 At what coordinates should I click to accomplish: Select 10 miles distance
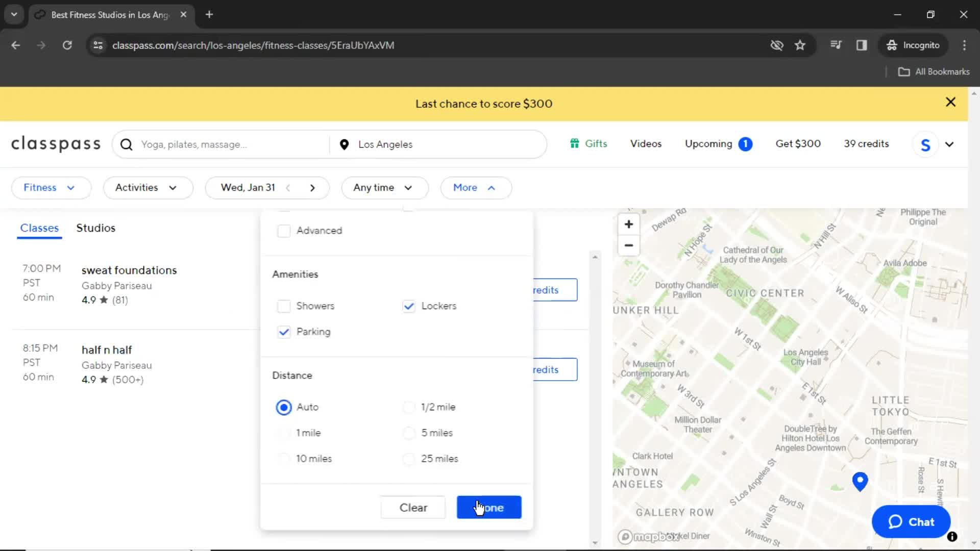click(x=284, y=459)
